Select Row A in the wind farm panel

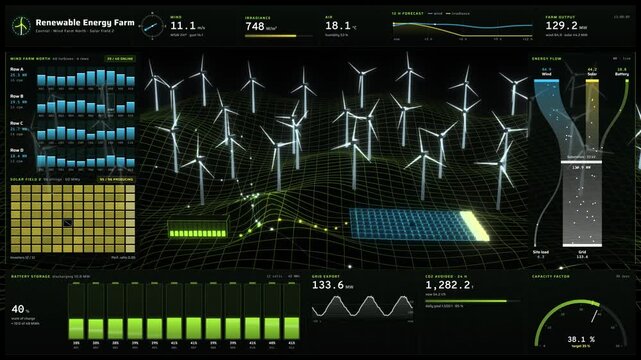click(72, 77)
